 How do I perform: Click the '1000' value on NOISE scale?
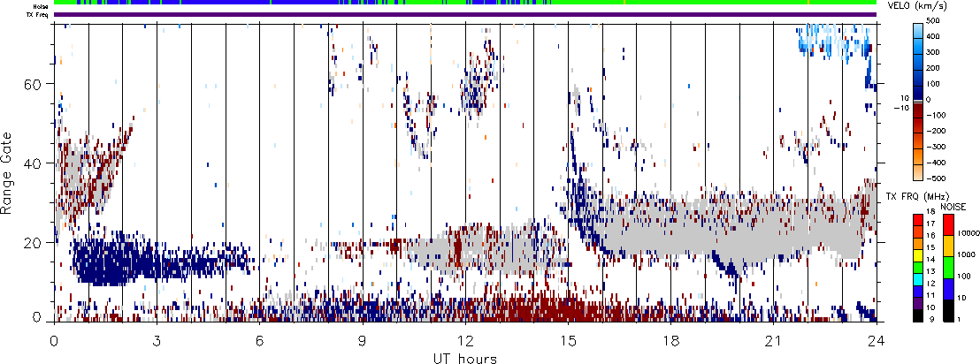click(966, 254)
